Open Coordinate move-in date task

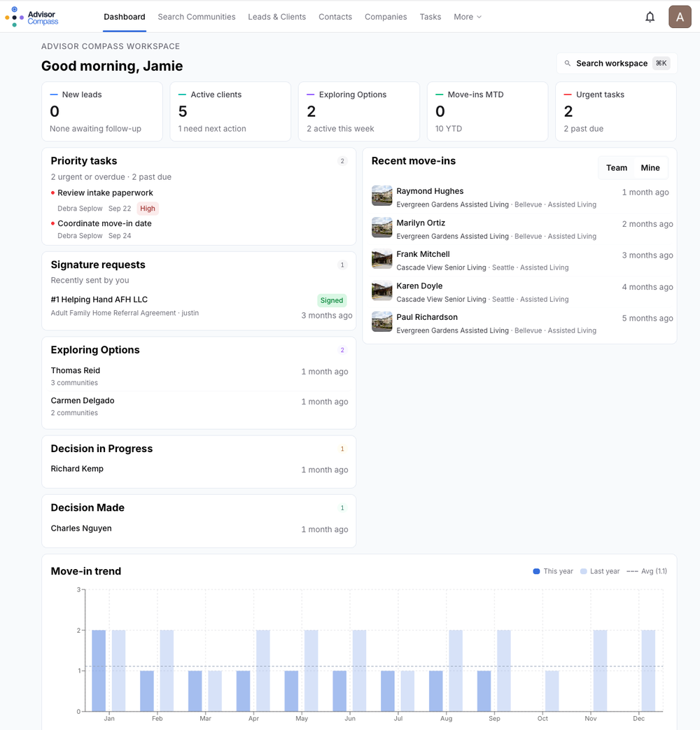(x=104, y=223)
